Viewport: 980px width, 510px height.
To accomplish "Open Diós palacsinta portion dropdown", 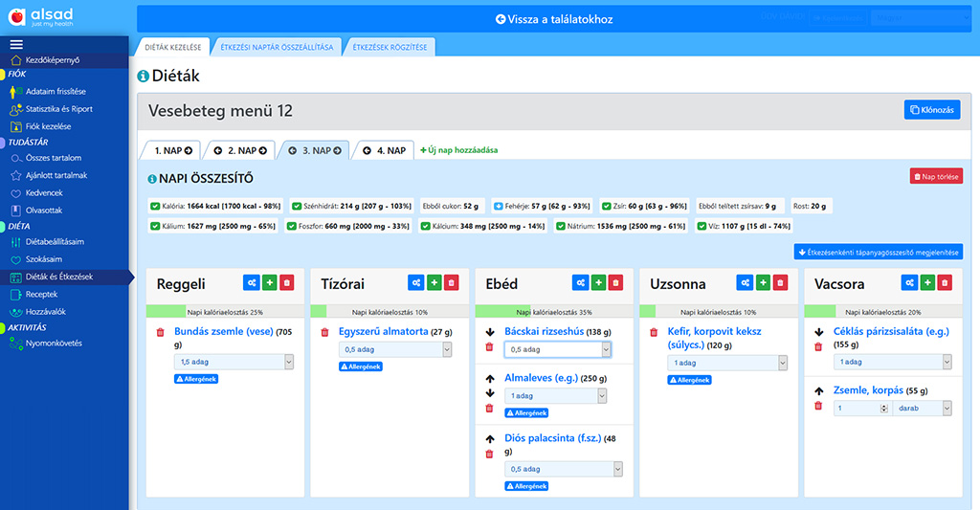I will click(564, 470).
